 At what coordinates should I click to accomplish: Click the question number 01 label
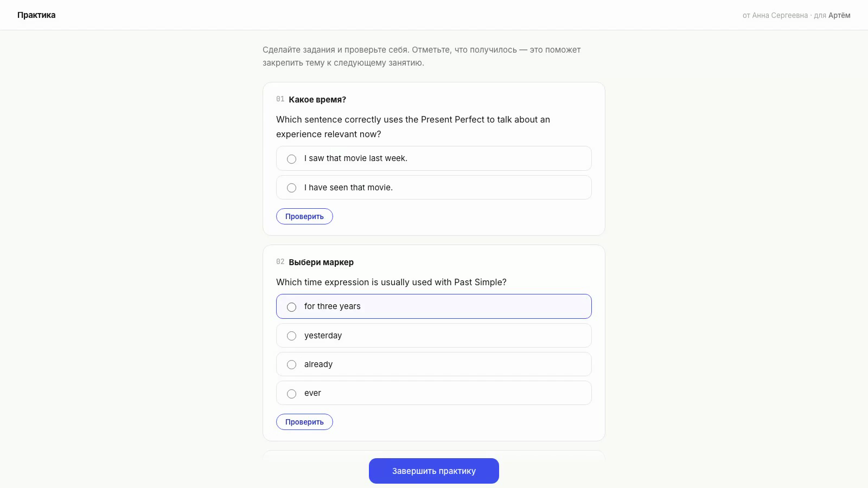(x=280, y=99)
